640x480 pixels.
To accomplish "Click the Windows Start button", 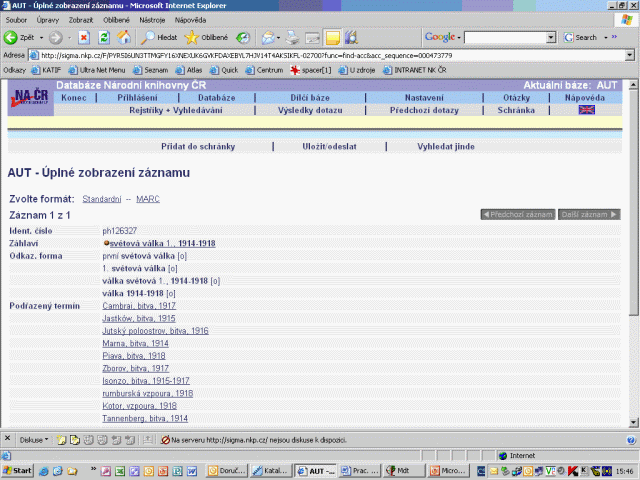I will coord(17,471).
